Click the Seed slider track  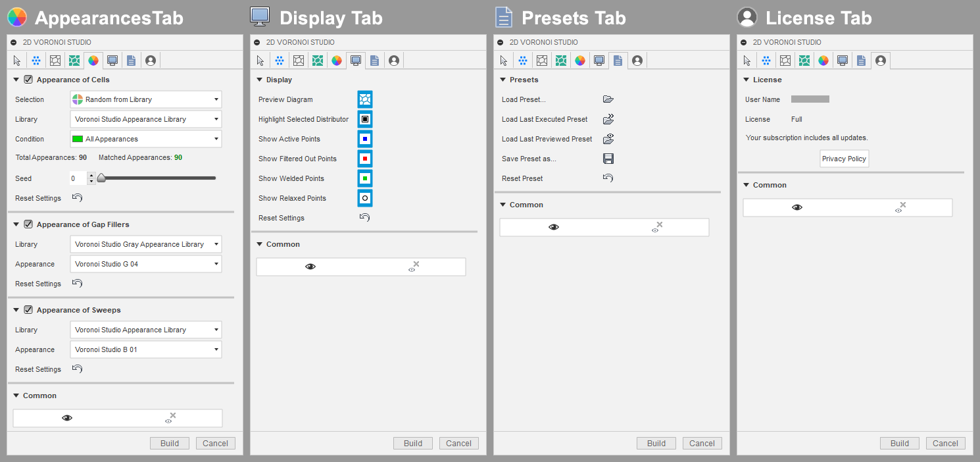[157, 178]
